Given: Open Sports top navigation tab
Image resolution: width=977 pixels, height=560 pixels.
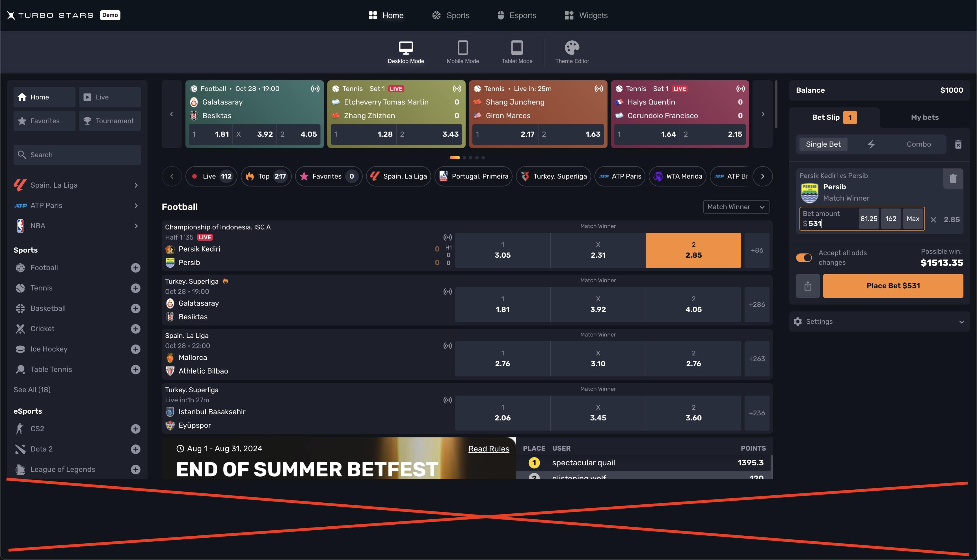Looking at the screenshot, I should [451, 15].
